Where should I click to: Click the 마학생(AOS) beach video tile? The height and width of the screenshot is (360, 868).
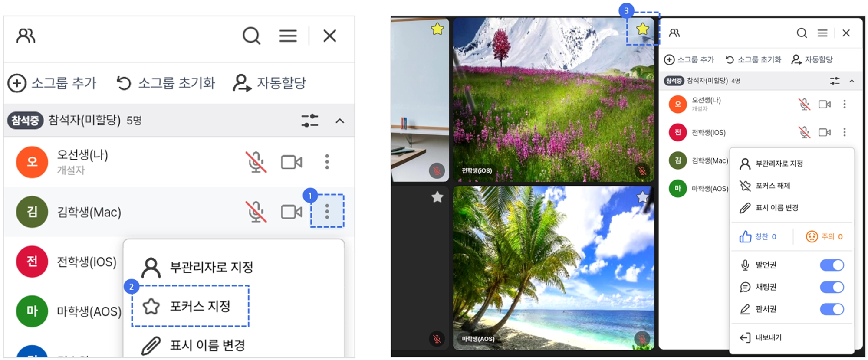553,268
